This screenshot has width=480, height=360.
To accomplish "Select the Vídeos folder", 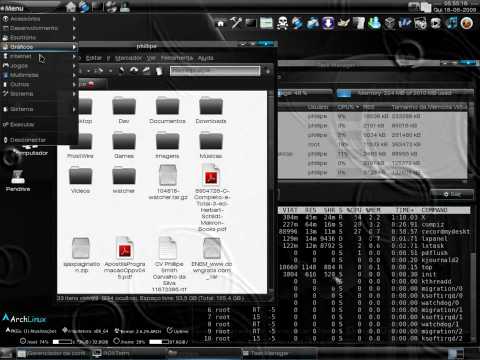I will click(x=80, y=180).
